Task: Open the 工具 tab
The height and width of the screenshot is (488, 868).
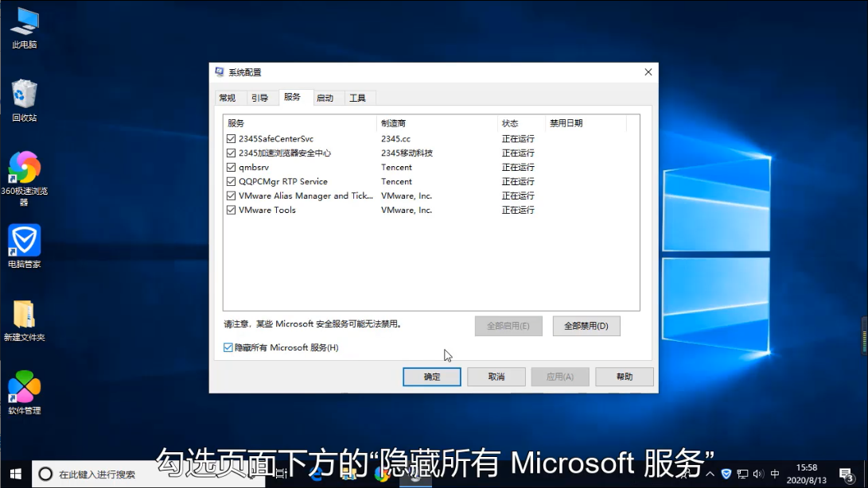Action: pos(357,98)
